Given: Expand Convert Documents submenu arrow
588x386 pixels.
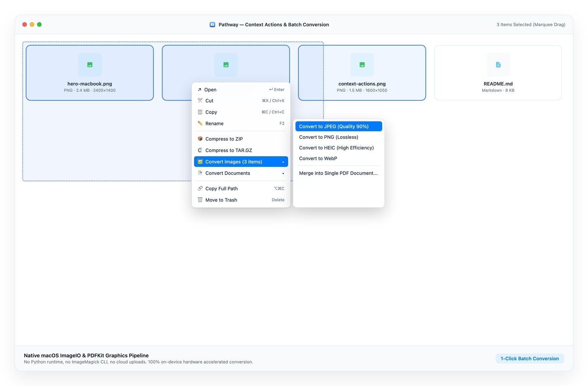Looking at the screenshot, I should tap(283, 173).
